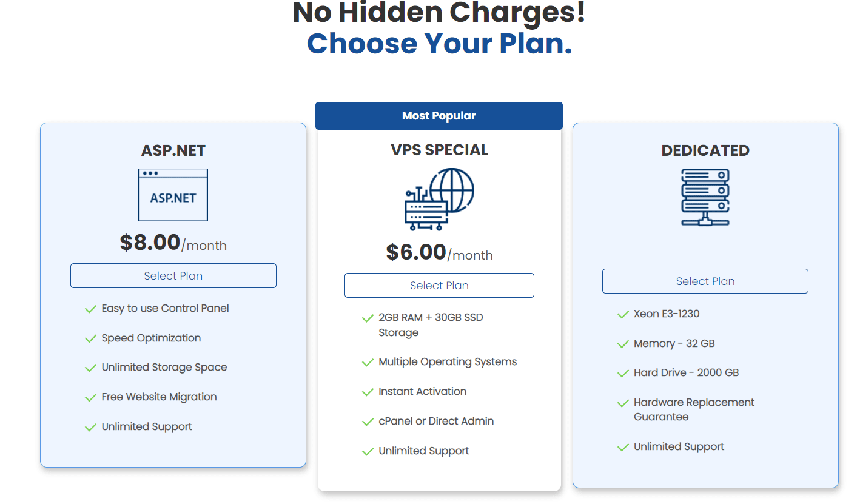Click the $6.00/month price
Screen dimensions: 857x504
(x=439, y=253)
